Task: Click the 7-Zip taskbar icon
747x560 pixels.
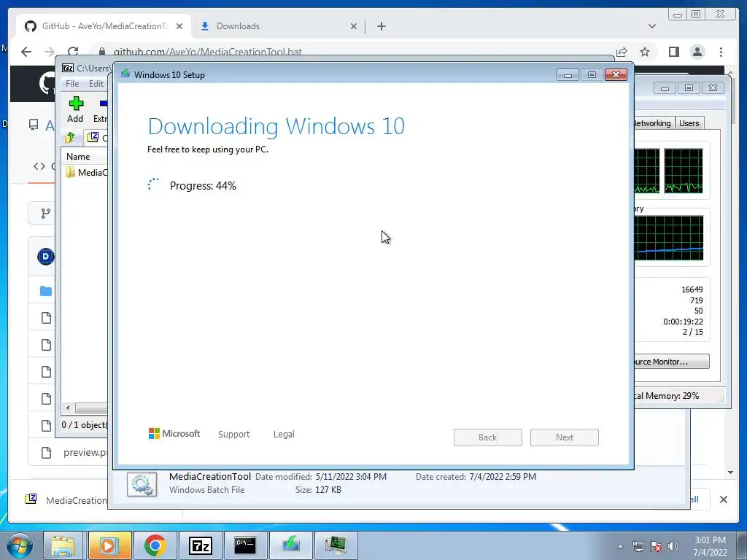Action: (x=200, y=545)
